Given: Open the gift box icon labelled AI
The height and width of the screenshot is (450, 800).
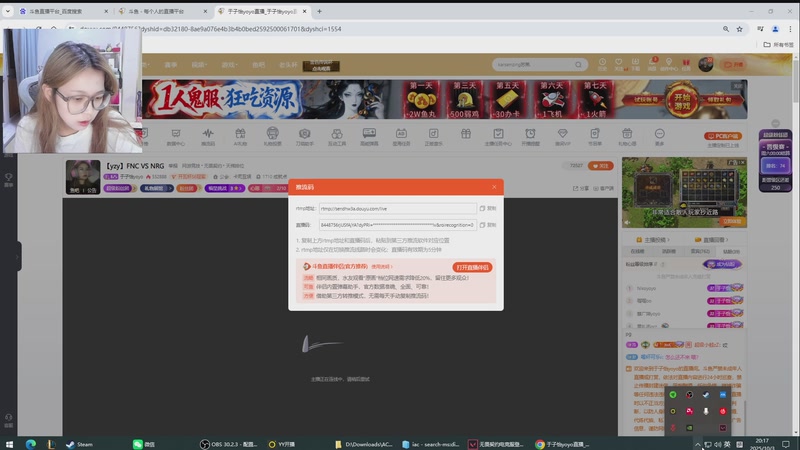Looking at the screenshot, I should 240,137.
